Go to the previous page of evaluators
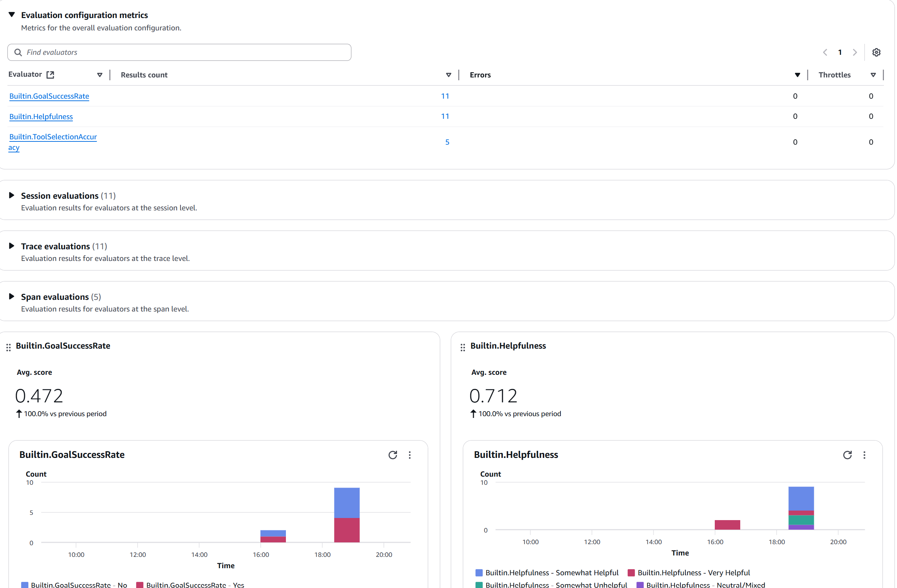897x588 pixels. [825, 52]
